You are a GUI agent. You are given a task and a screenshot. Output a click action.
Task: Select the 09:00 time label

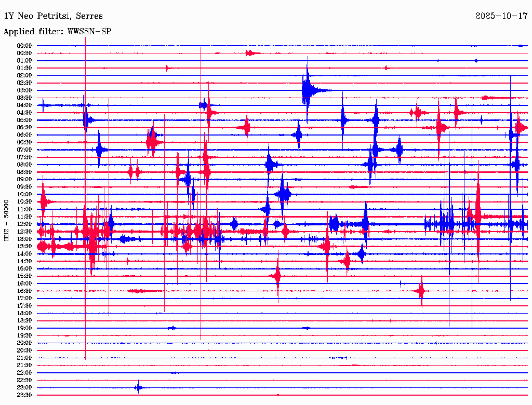tap(24, 180)
